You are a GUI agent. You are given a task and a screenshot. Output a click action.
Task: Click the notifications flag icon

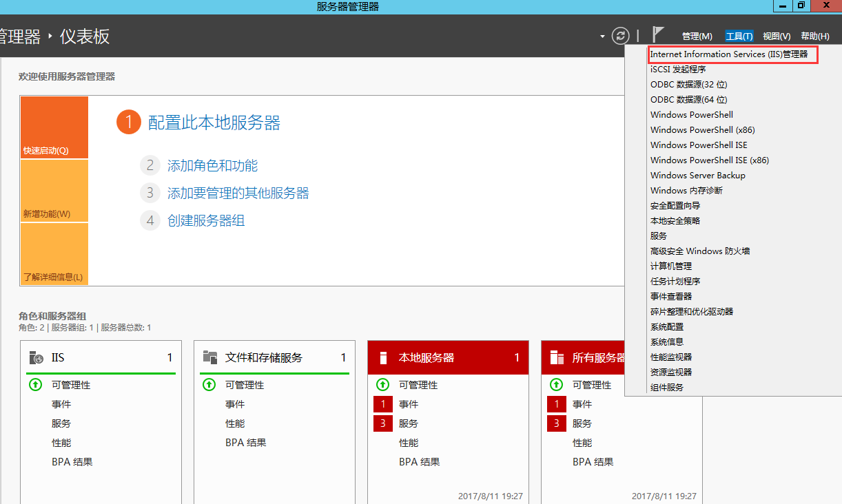(x=658, y=34)
